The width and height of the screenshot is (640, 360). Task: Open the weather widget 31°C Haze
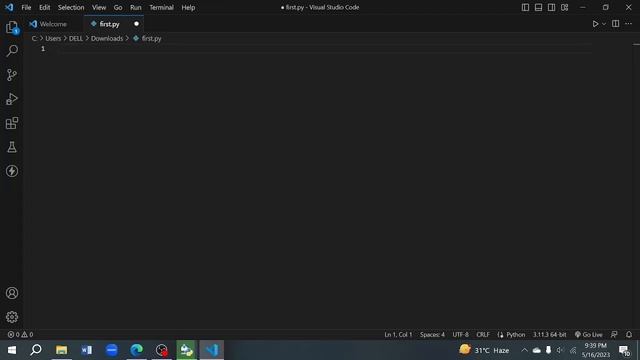coord(484,350)
